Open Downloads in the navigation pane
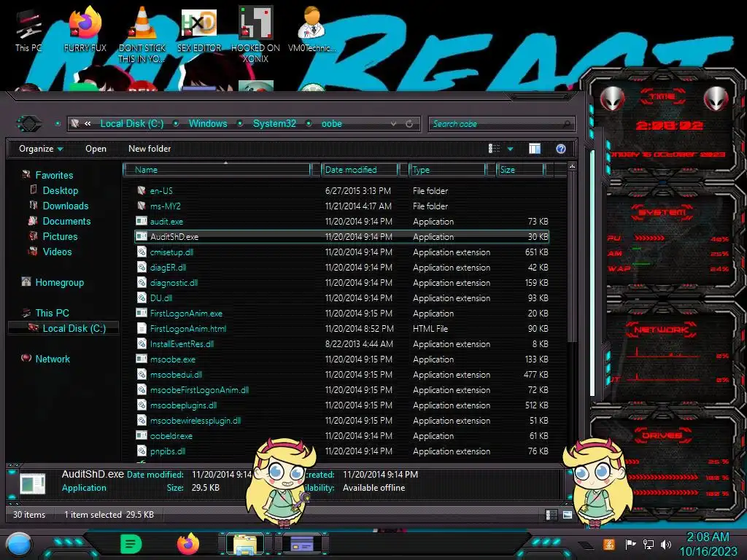Image resolution: width=747 pixels, height=560 pixels. (x=65, y=206)
